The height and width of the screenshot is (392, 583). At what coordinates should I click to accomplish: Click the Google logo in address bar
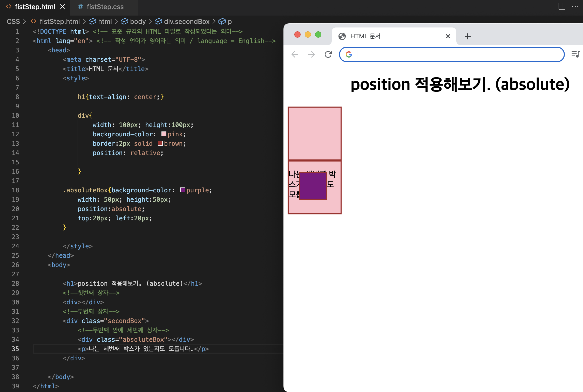[349, 54]
